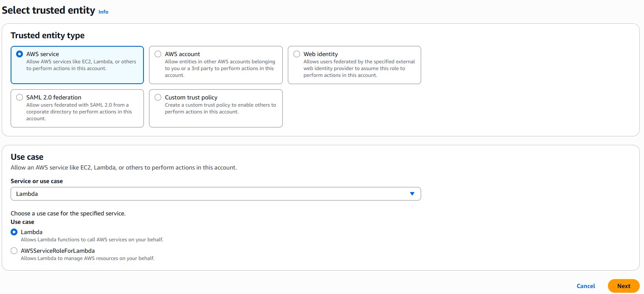Click the AWSServiceRoleForLambda option label text
644x294 pixels.
coord(58,251)
